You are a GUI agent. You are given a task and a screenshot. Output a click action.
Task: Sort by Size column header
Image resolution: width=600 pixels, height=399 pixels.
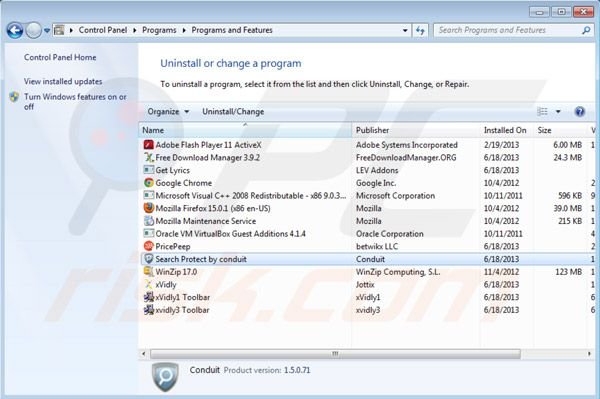tap(560, 130)
